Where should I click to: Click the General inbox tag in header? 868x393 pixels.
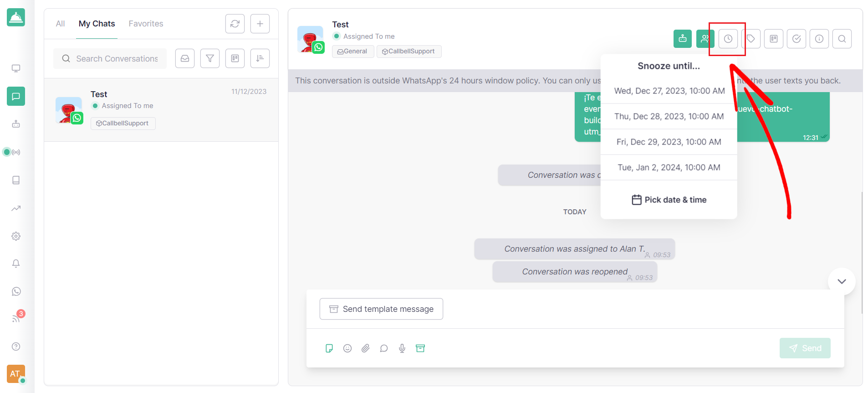coord(353,52)
